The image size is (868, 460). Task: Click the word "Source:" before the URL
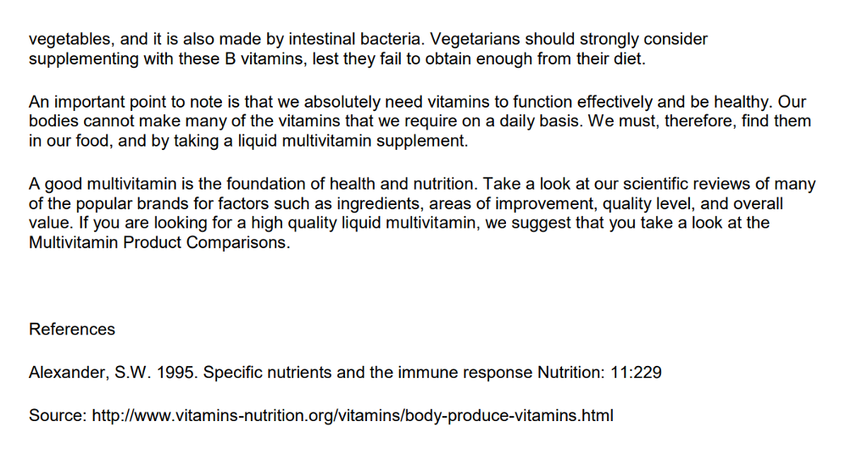coord(56,416)
